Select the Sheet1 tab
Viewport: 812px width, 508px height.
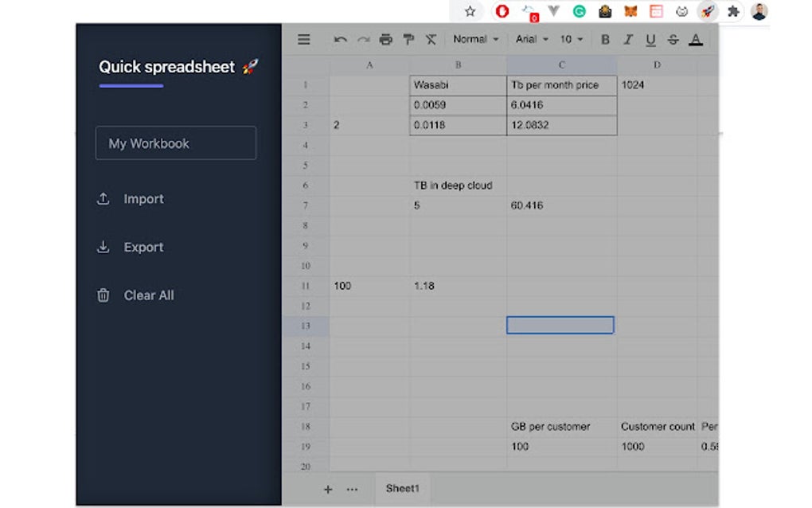click(402, 488)
